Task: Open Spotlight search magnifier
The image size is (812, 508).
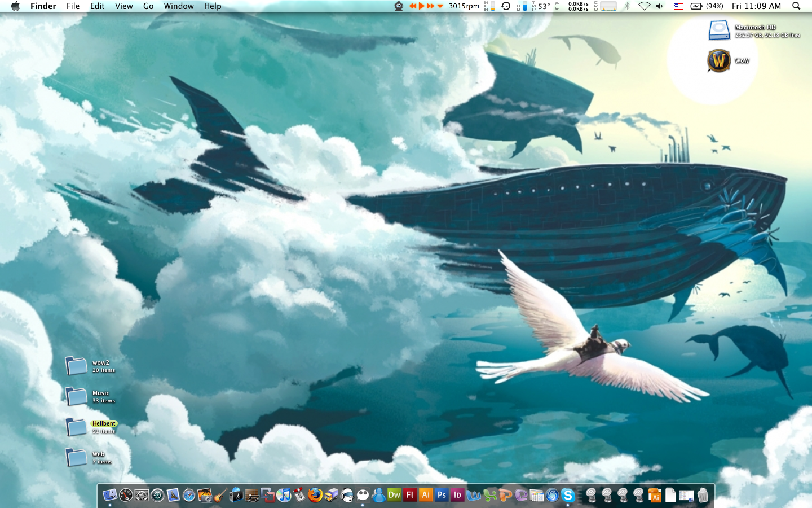Action: pos(796,6)
